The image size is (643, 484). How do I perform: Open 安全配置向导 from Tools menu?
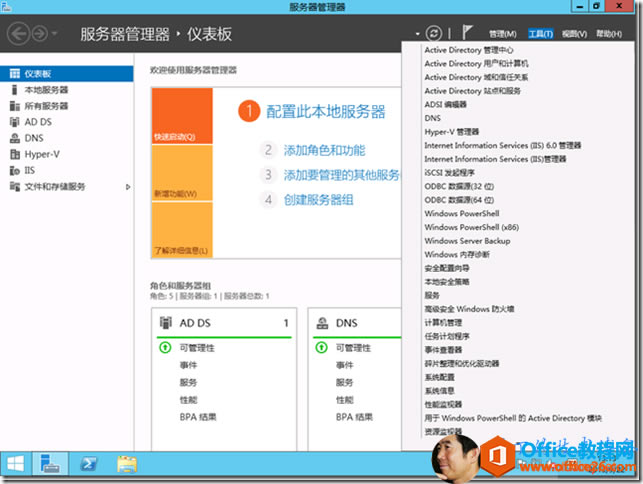447,268
